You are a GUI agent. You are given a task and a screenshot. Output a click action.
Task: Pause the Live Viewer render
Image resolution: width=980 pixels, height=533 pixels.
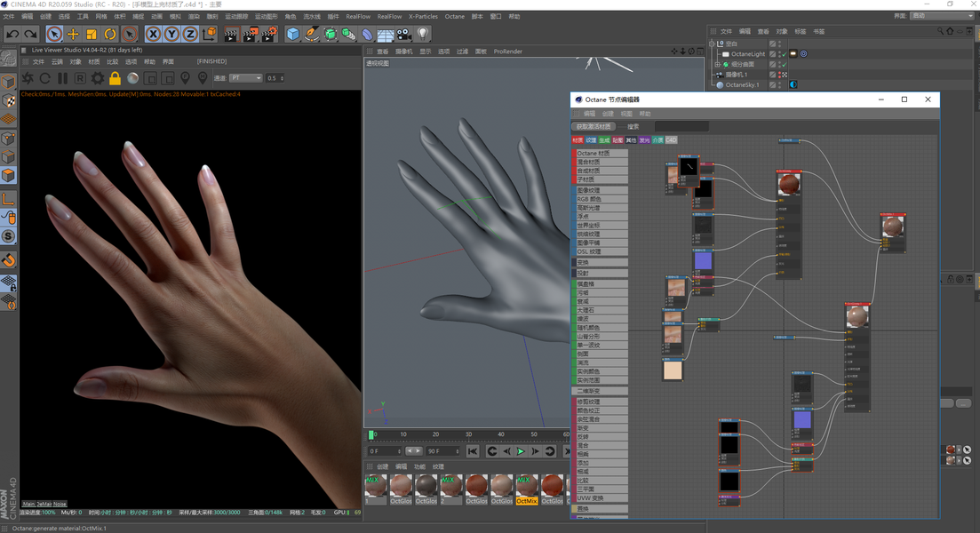coord(62,78)
